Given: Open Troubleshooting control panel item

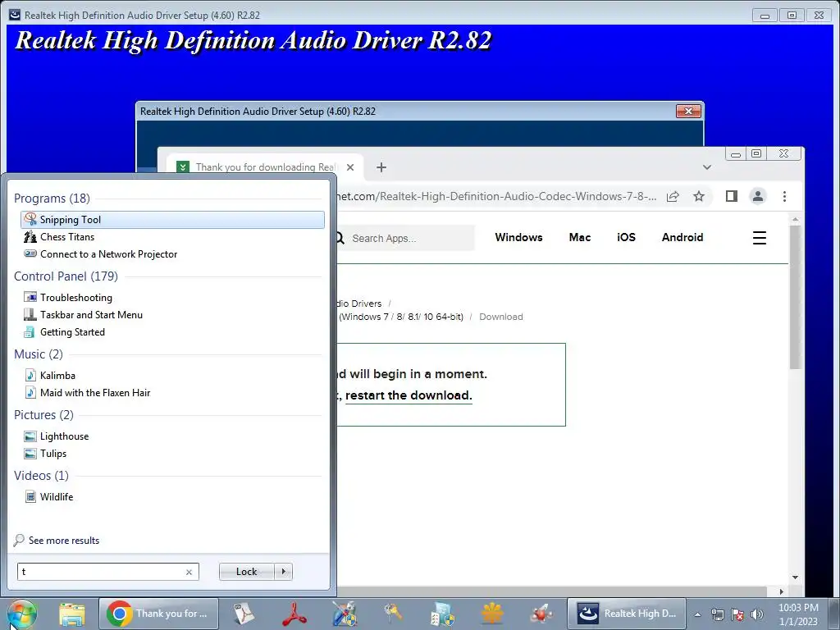Looking at the screenshot, I should 76,297.
